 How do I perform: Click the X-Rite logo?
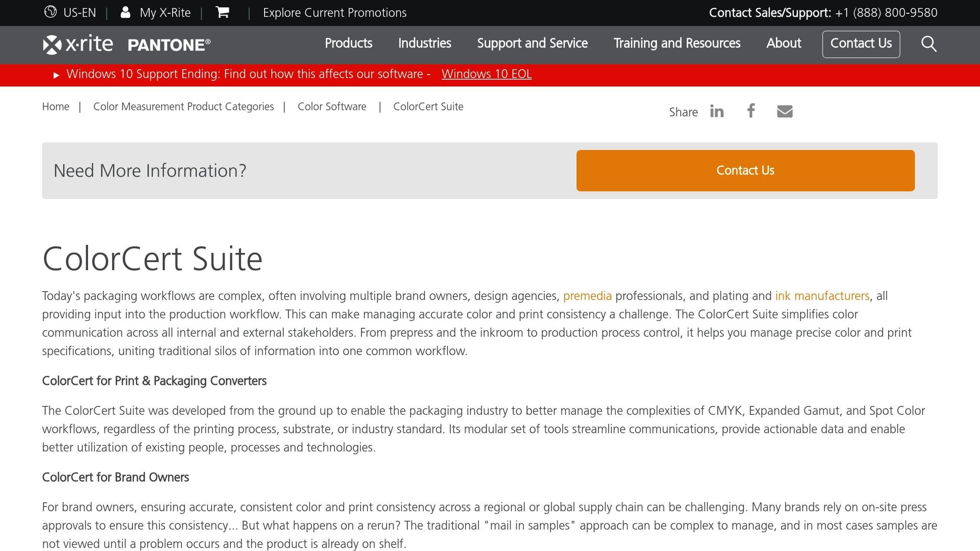pos(78,44)
